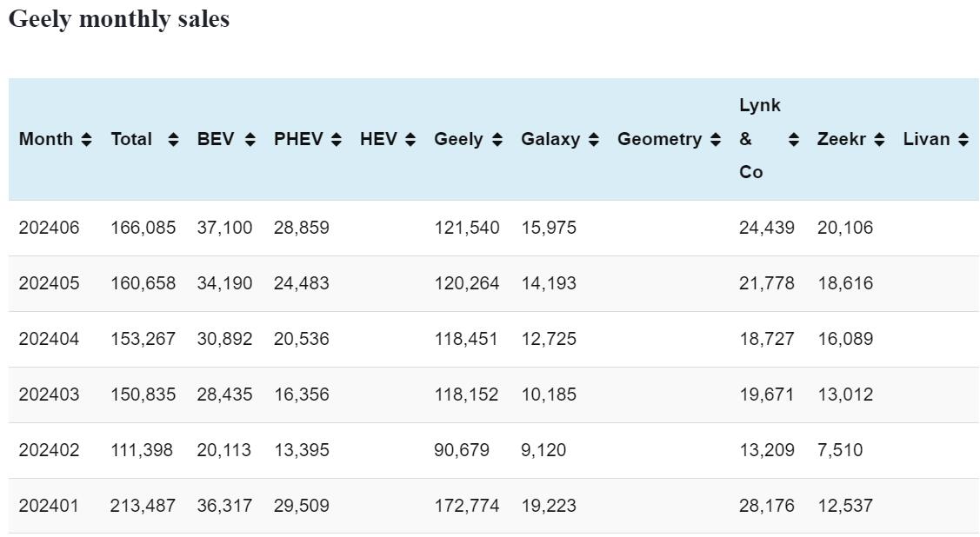Click Zeekr value 20,106
This screenshot has height=537, width=980.
(x=845, y=228)
